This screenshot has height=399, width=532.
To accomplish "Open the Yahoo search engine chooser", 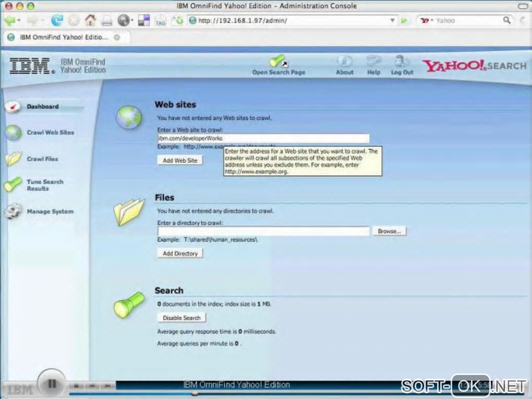I will (427, 21).
